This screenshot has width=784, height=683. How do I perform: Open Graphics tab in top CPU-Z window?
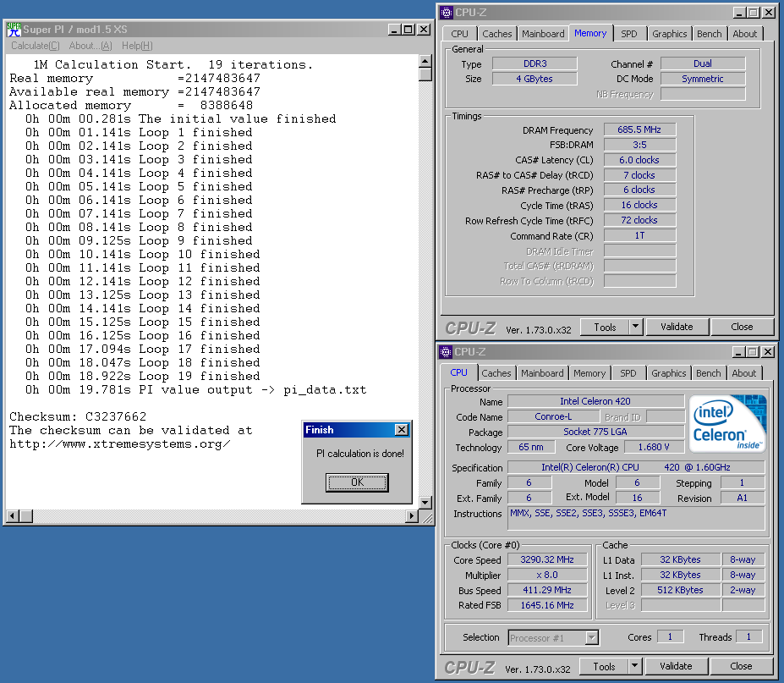(670, 34)
